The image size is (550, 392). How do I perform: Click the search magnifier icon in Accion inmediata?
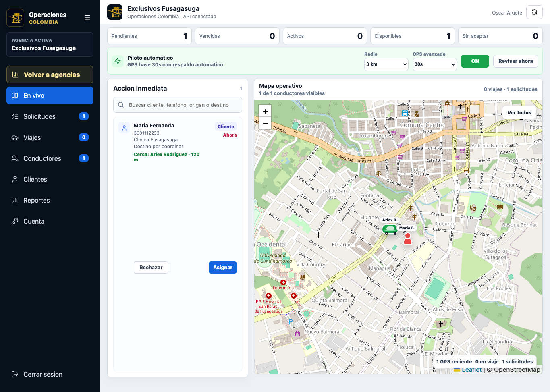[x=121, y=105]
